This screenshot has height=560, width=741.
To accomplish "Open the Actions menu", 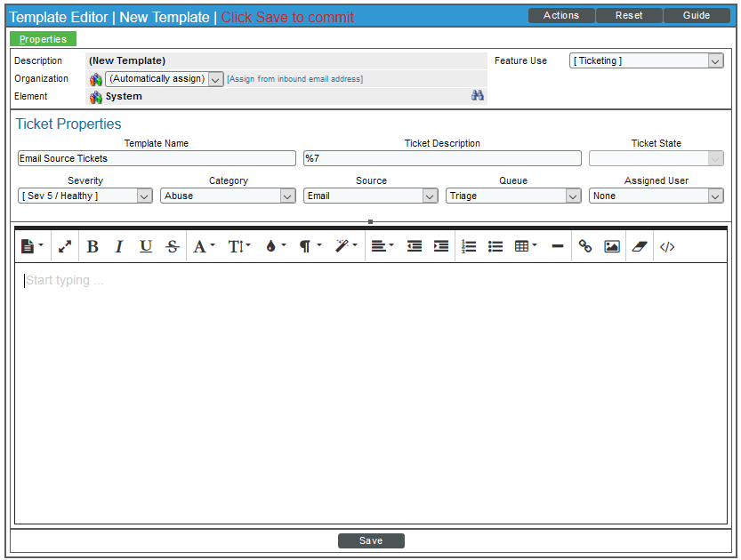I will [x=561, y=16].
